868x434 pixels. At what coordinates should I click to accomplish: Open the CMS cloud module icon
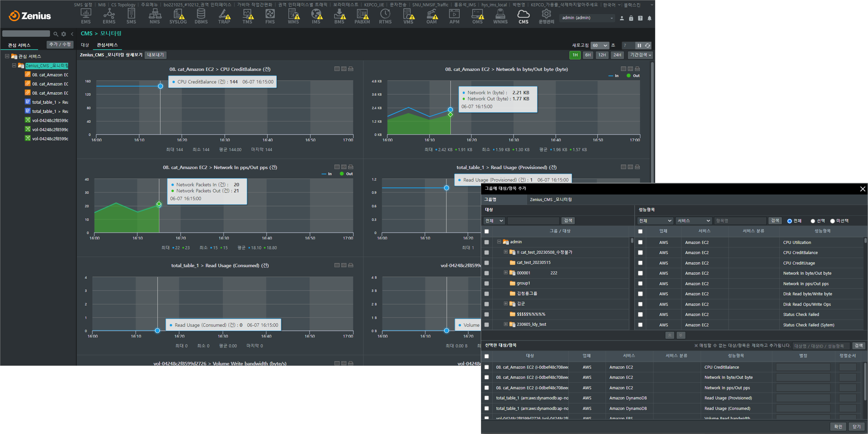(523, 16)
